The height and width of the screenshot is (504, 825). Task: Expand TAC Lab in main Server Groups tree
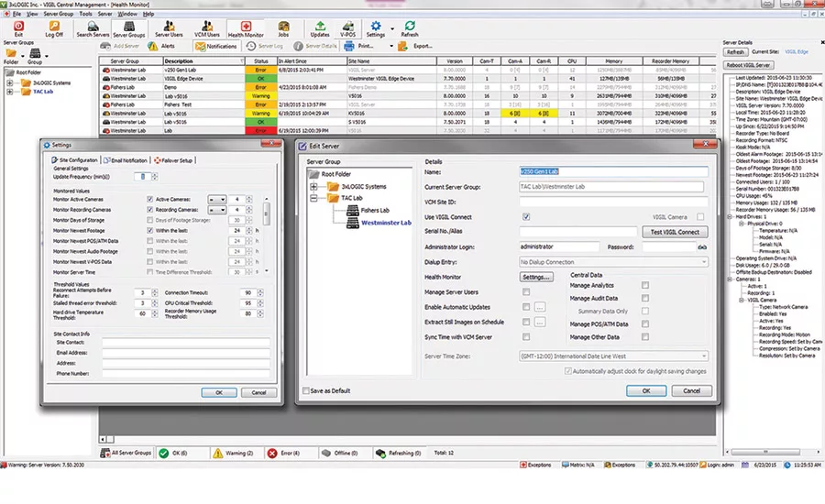tap(9, 92)
